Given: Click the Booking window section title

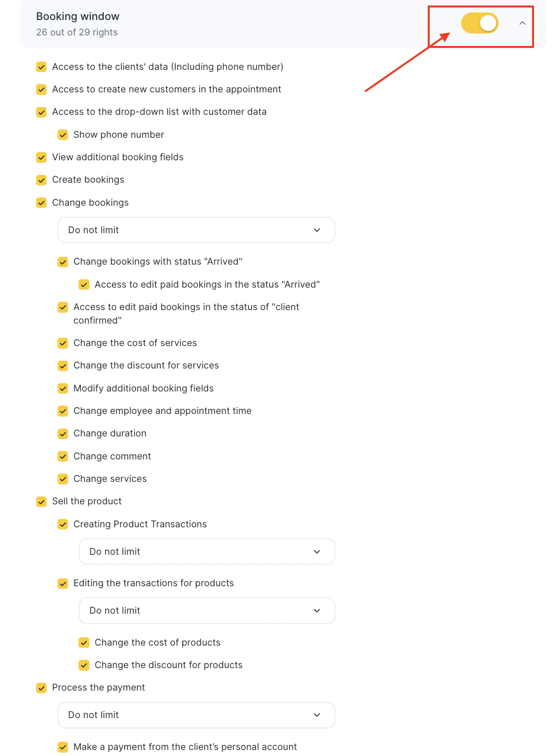Looking at the screenshot, I should (78, 16).
